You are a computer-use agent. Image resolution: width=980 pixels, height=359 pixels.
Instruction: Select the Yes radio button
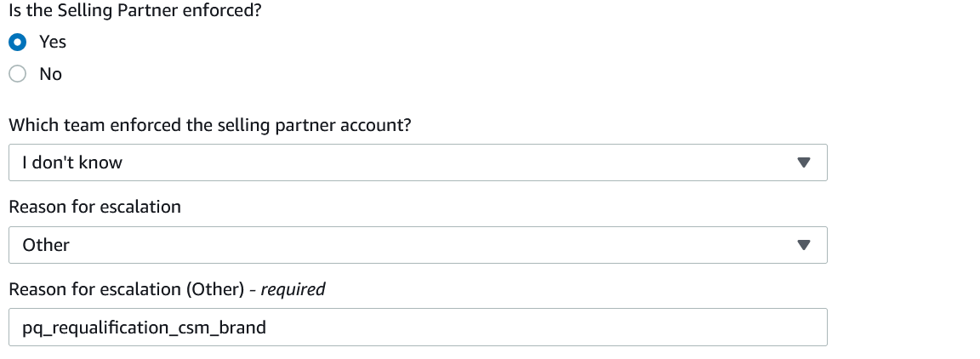tap(18, 42)
